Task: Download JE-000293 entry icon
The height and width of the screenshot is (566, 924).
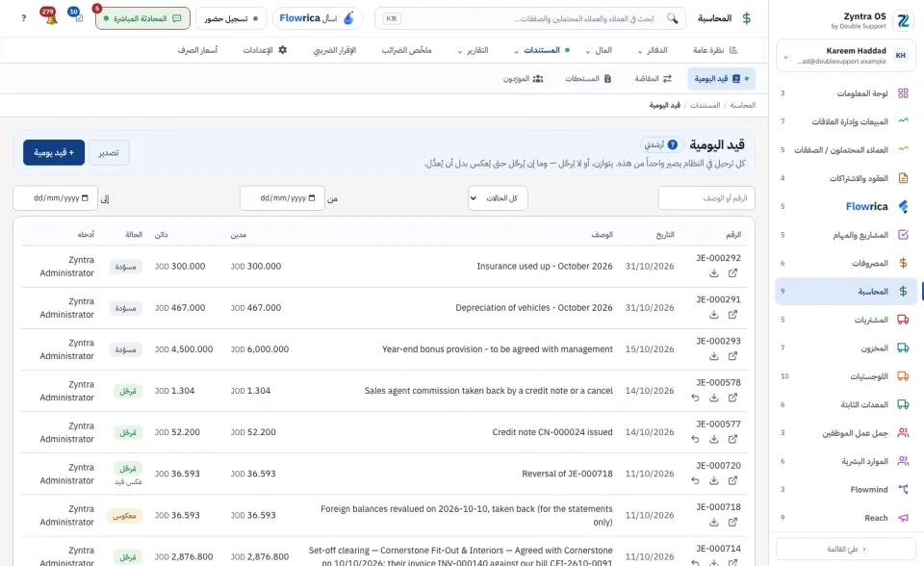Action: [713, 356]
